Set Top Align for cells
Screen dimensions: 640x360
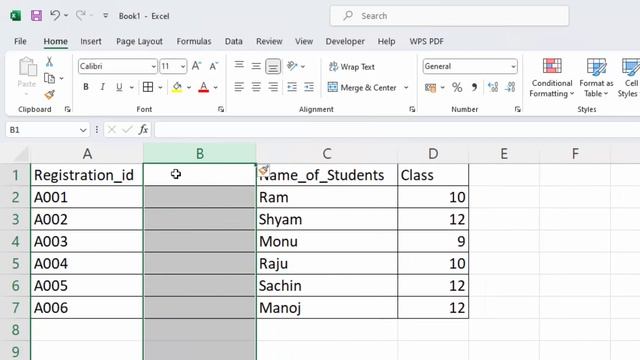click(x=239, y=65)
